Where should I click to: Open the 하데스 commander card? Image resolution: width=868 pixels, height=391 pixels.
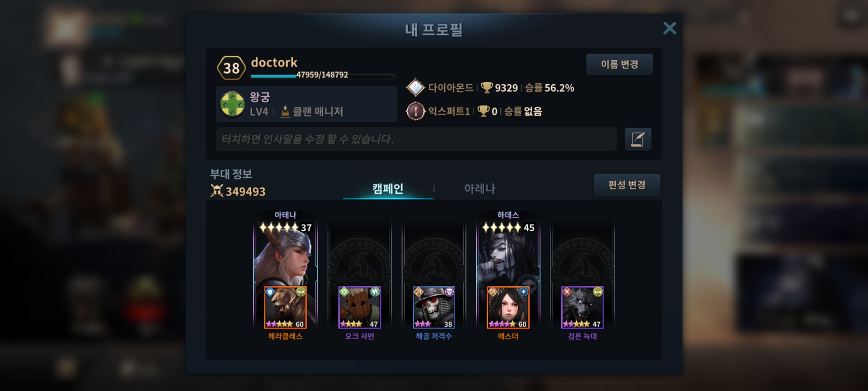click(508, 253)
